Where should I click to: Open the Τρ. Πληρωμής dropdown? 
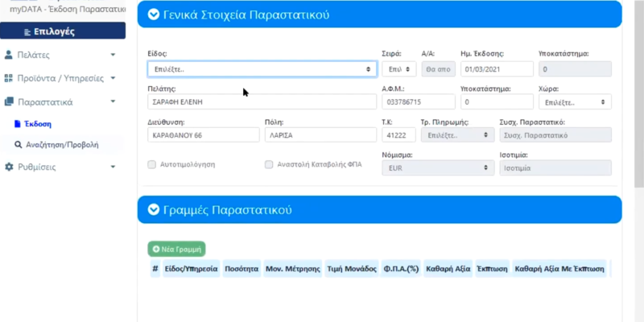pos(457,135)
